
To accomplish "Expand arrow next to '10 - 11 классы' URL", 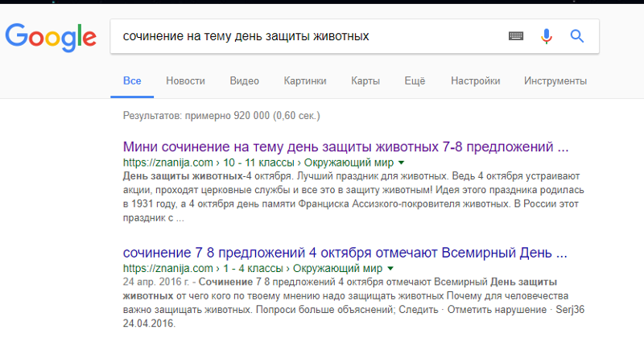I will 401,163.
